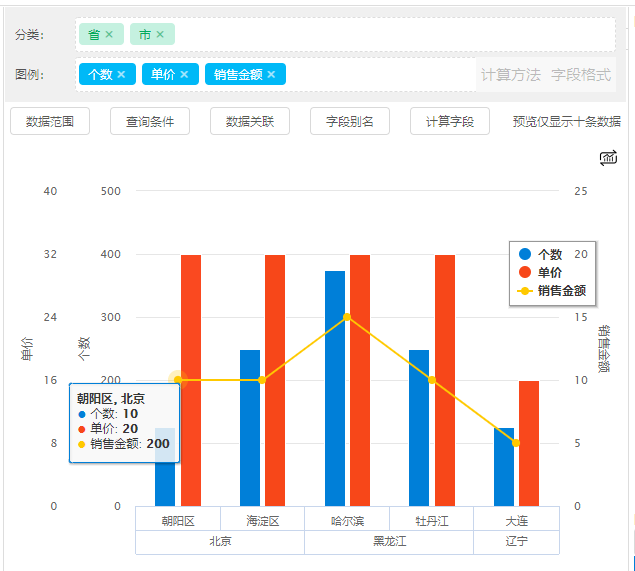The width and height of the screenshot is (635, 571).
Task: Open the 数据范围 settings
Action: click(50, 121)
